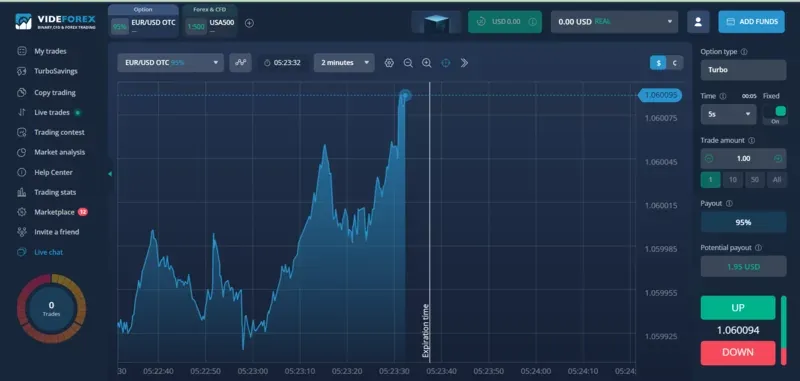
Task: Click the Time info icon
Action: pyautogui.click(x=722, y=96)
